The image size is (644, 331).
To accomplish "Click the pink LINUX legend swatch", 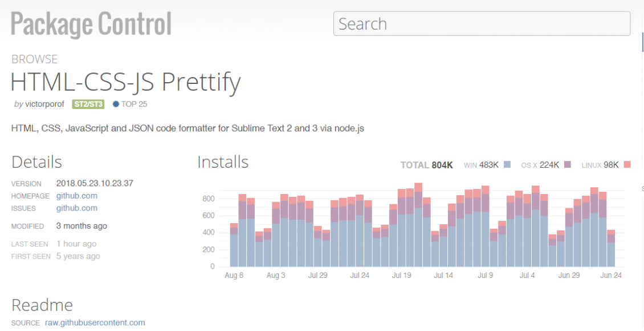I will [x=627, y=164].
